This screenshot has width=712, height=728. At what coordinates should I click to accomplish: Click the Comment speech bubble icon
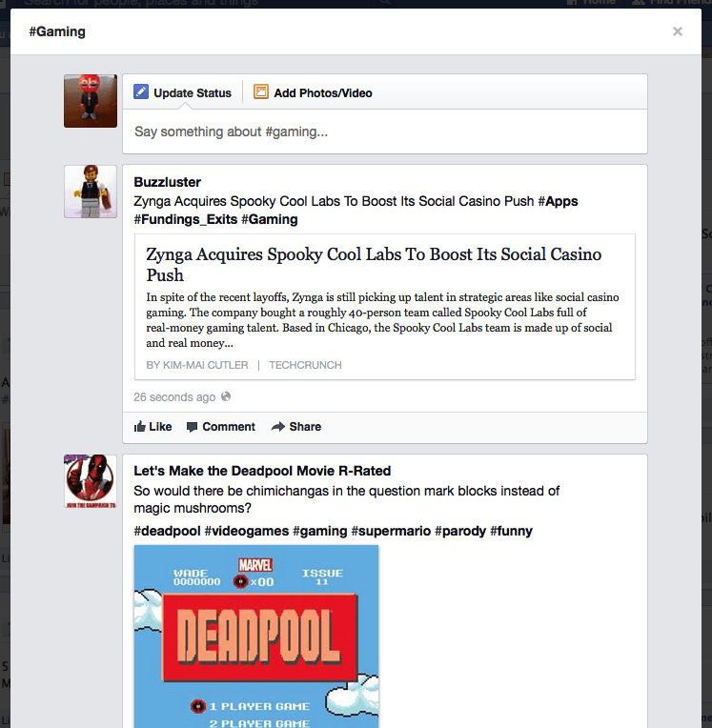[192, 427]
